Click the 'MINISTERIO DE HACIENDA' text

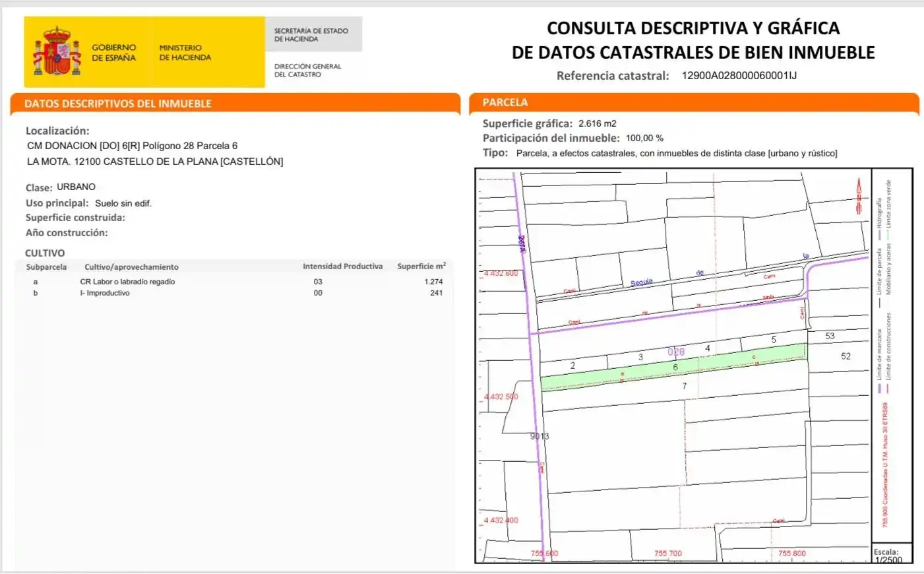pyautogui.click(x=185, y=53)
